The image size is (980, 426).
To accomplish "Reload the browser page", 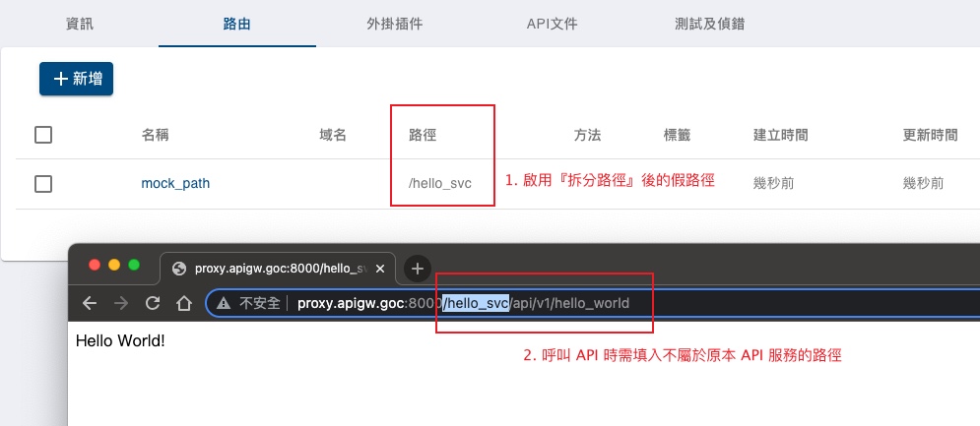I will pyautogui.click(x=153, y=304).
